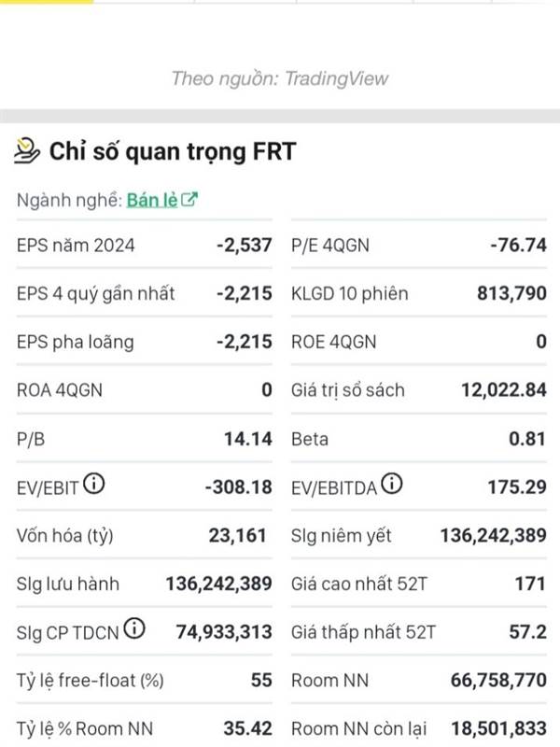Click the Giá trị sổ sách value 12,022.84
The height and width of the screenshot is (747, 560).
coord(504,389)
